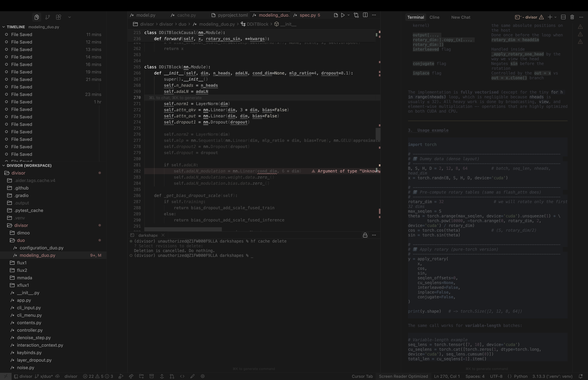Screen dimensions: 588x380
Task: Split the terminal panel
Action: point(563,17)
